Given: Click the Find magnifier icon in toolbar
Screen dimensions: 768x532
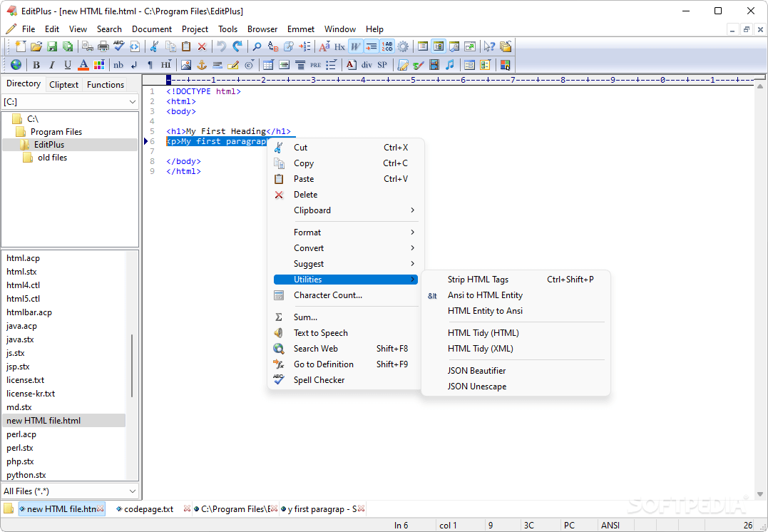Looking at the screenshot, I should [257, 46].
